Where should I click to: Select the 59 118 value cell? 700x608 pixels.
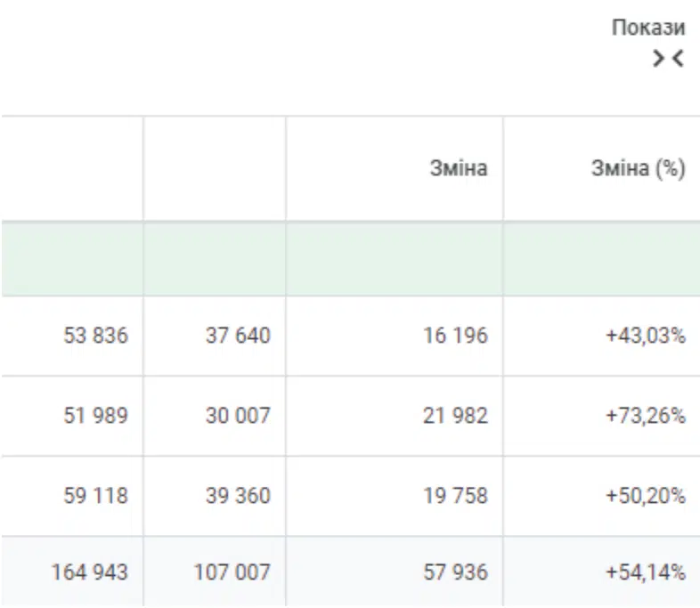pyautogui.click(x=96, y=495)
